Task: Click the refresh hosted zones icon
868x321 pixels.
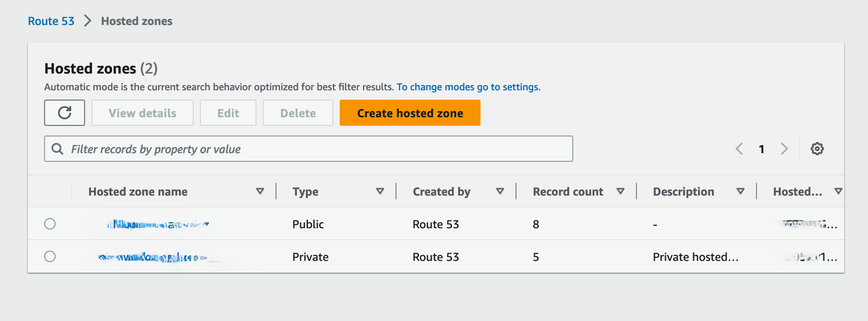Action: 64,113
